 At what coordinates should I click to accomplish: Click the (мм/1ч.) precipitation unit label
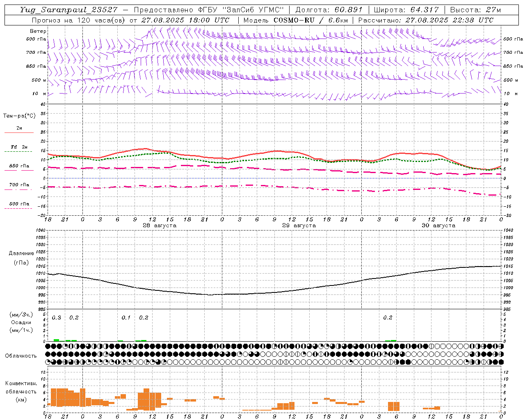[x=21, y=330]
